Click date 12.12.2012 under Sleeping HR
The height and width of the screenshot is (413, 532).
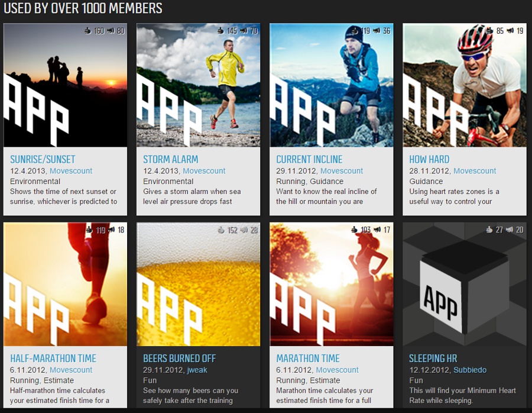coord(430,370)
